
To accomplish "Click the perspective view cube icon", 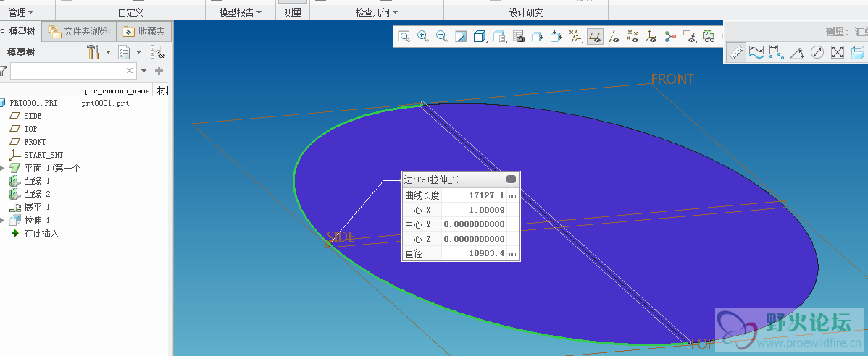I will [538, 36].
